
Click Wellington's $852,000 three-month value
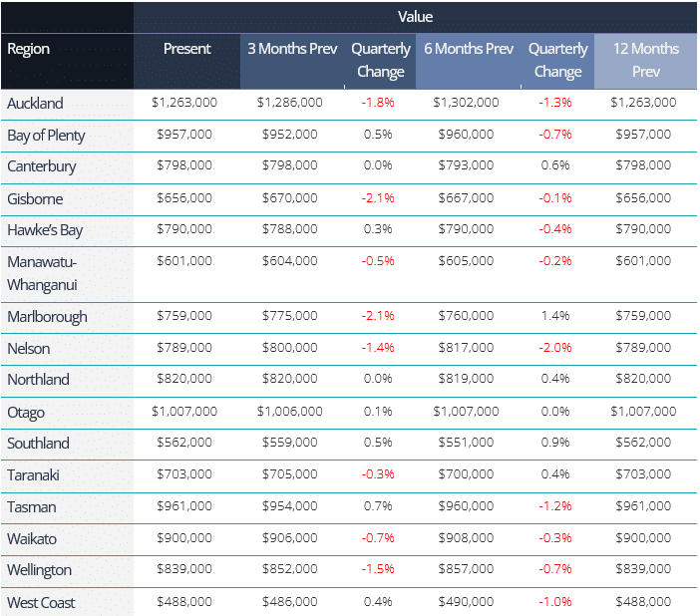(290, 569)
